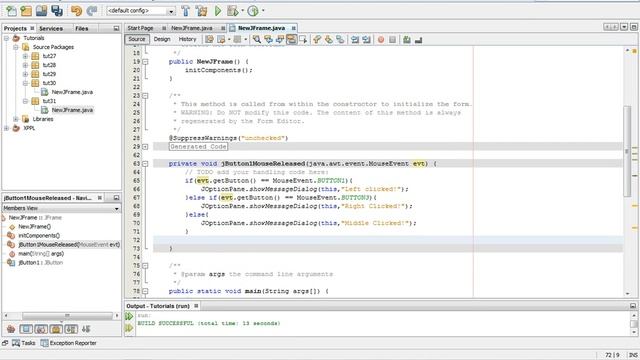Select NewJFrame.java under tut30
The image size is (640, 360).
(72, 92)
